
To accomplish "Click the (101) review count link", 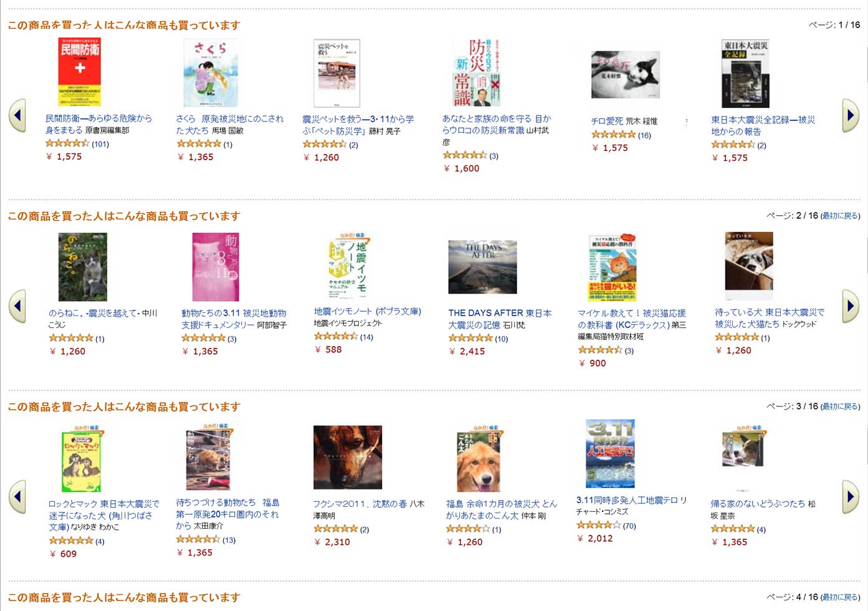I will tap(100, 144).
